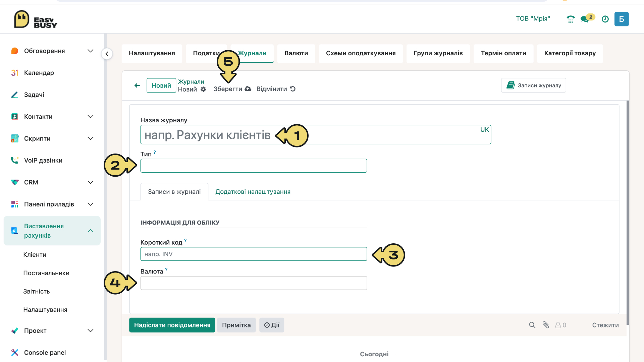Open Клієнти submenu item
This screenshot has width=644, height=362.
35,255
